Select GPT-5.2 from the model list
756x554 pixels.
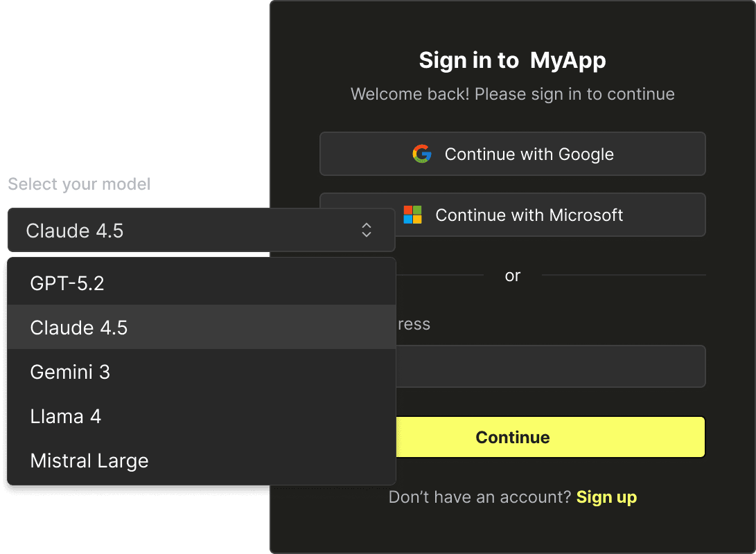tap(201, 283)
